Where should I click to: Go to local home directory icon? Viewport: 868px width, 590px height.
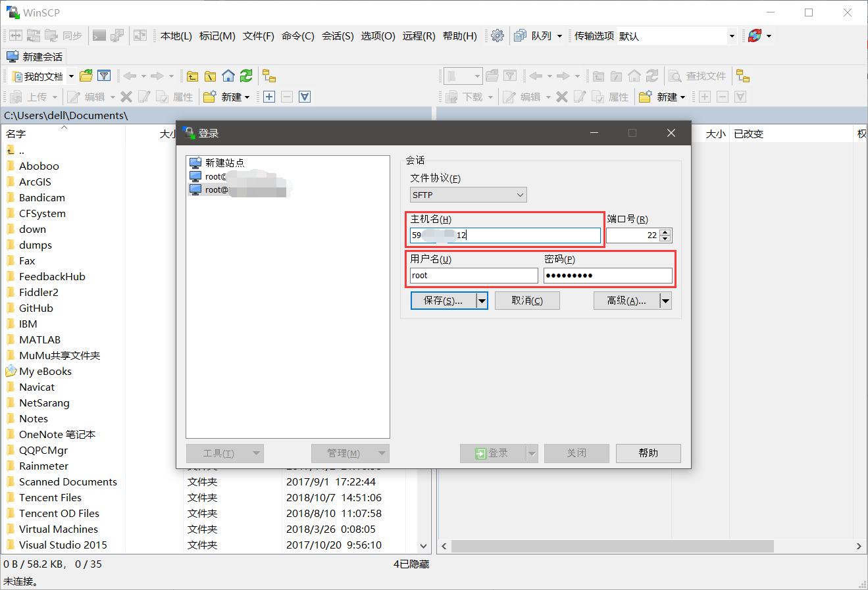click(228, 76)
